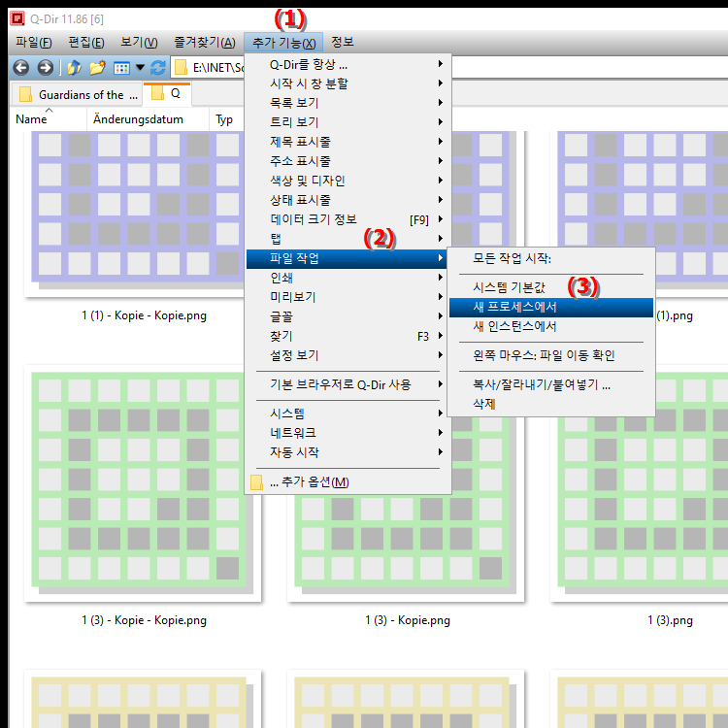Click the Forward navigation arrow

click(x=45, y=68)
